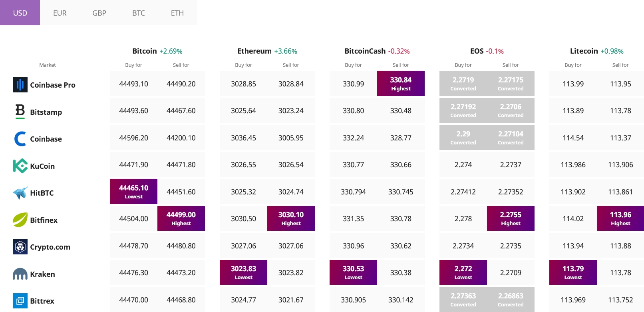Click BitcoinCash highest sell price 330.84
Viewport: 644px width, 312px height.
[x=401, y=84]
